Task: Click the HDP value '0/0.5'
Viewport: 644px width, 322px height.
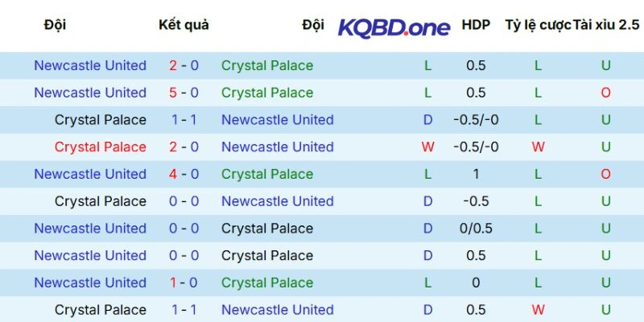Action: 476,229
